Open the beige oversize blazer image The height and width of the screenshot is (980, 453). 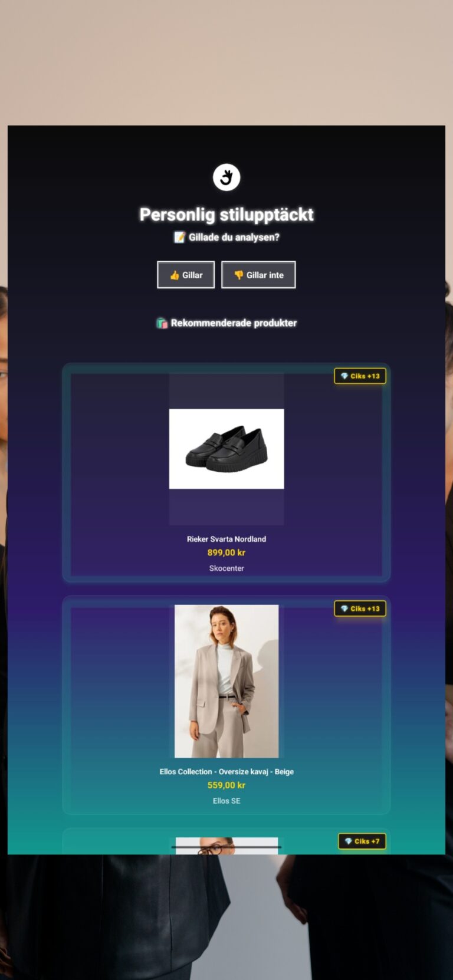click(x=226, y=681)
